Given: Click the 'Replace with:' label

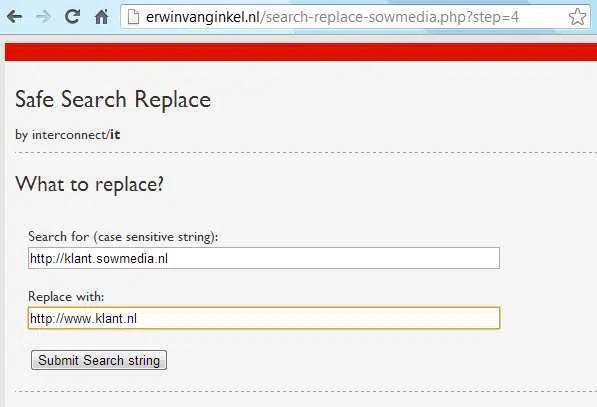Looking at the screenshot, I should click(66, 296).
